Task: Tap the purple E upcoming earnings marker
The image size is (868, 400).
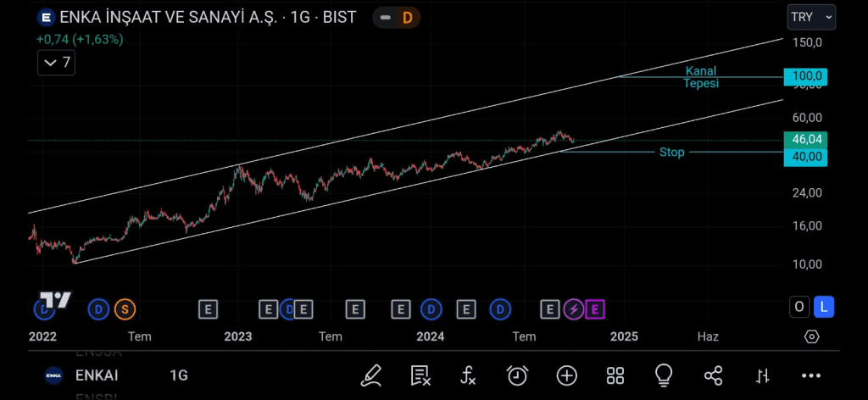Action: click(594, 309)
